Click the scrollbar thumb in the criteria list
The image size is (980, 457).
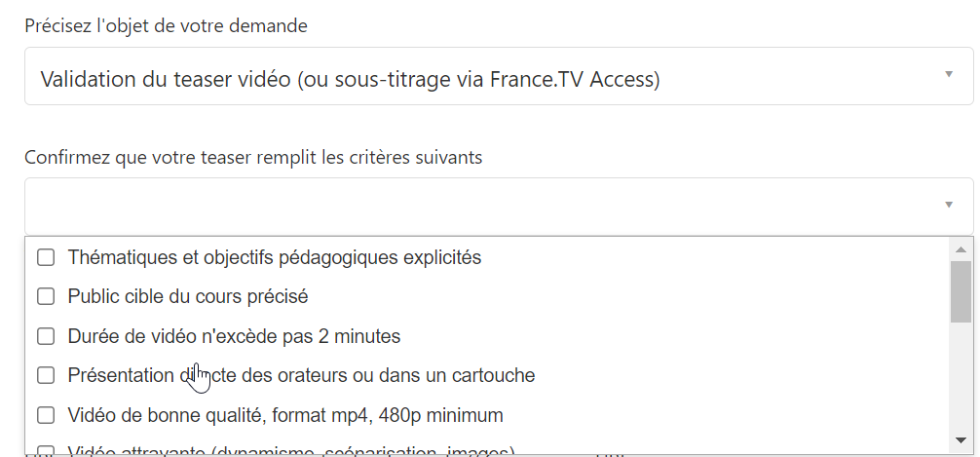coord(961,292)
